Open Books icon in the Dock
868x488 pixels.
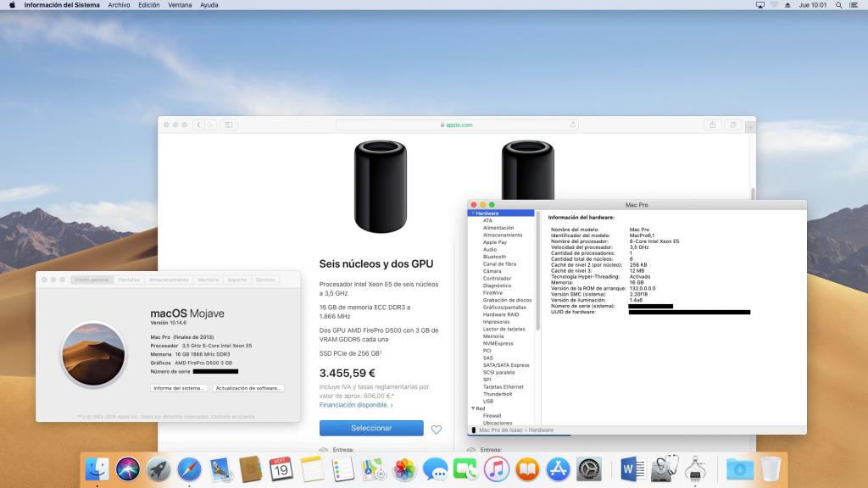tap(527, 469)
